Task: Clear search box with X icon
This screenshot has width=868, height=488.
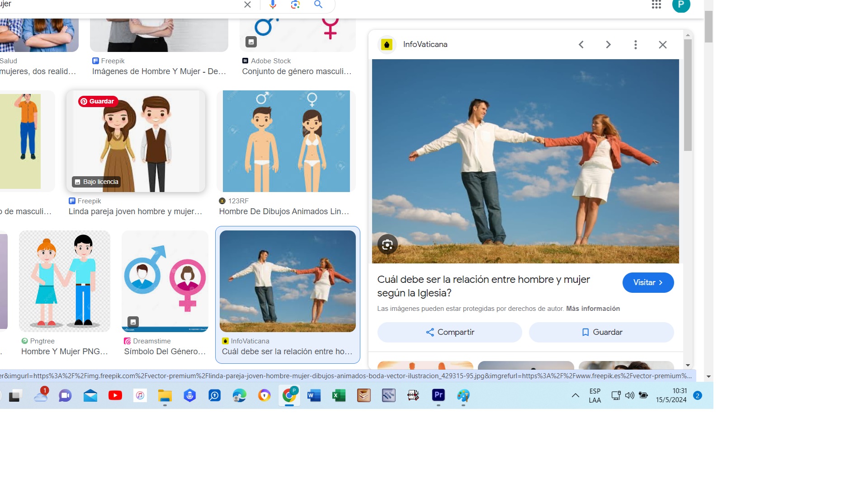Action: (x=247, y=5)
